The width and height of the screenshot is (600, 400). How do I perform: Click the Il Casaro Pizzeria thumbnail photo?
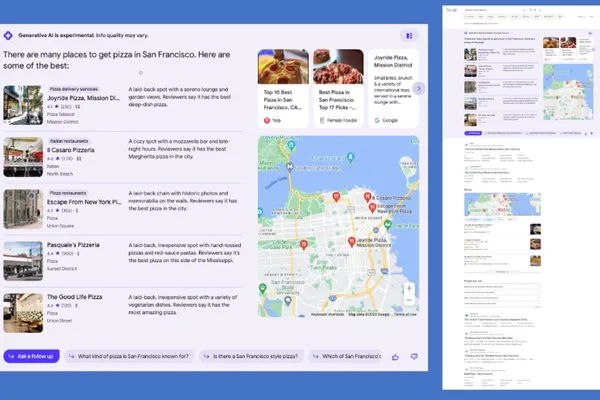point(23,157)
